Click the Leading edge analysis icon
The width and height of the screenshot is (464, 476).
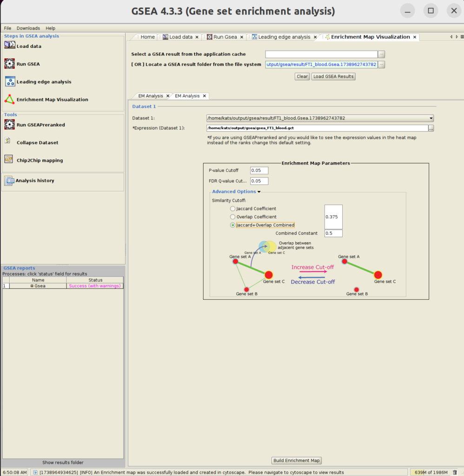coord(10,81)
